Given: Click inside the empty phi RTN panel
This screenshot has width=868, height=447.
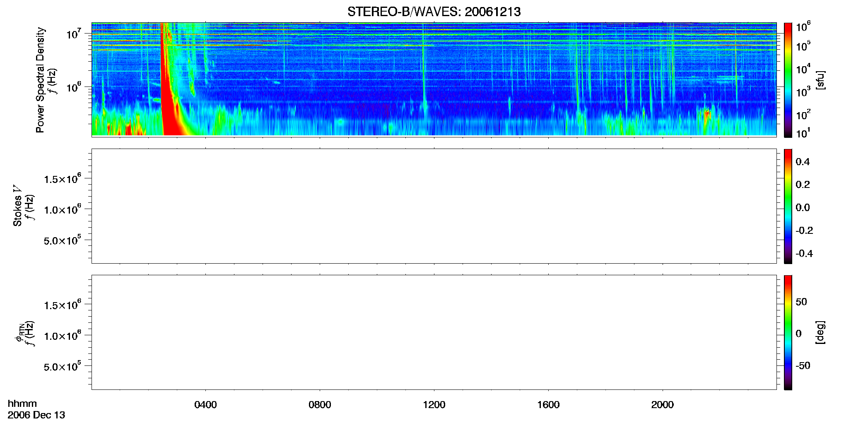Looking at the screenshot, I should 434,332.
